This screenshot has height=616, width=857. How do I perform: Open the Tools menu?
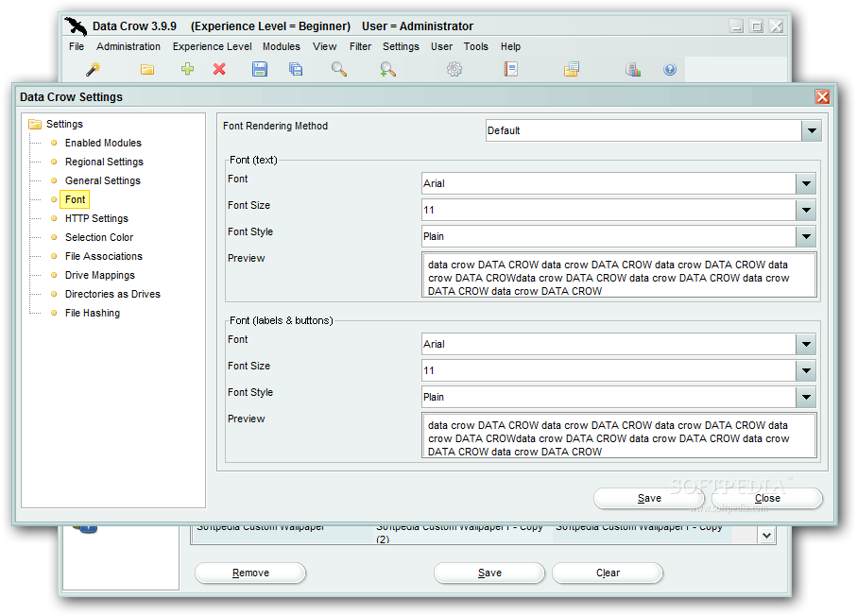click(x=475, y=46)
